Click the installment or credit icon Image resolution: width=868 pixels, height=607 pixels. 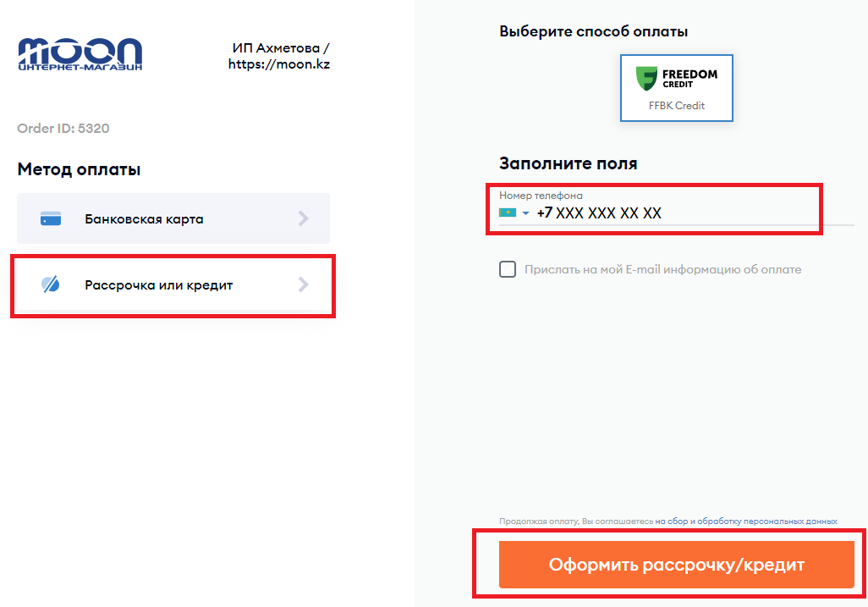(x=51, y=284)
